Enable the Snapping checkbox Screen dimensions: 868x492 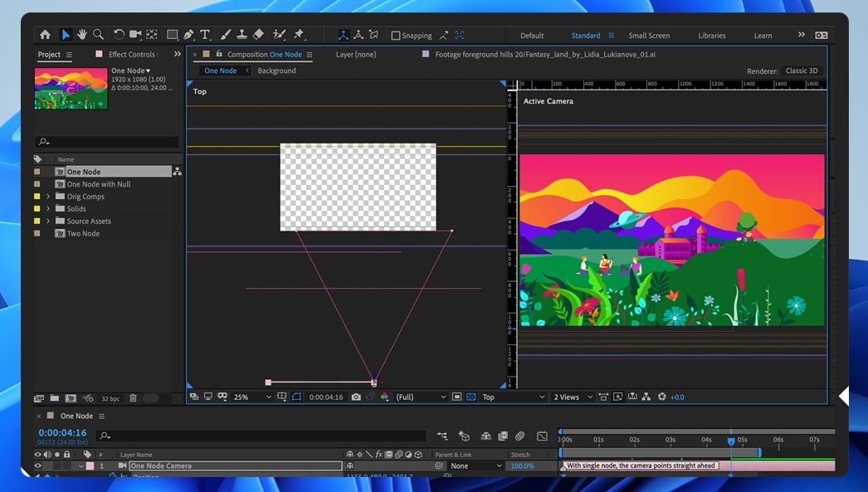(396, 36)
